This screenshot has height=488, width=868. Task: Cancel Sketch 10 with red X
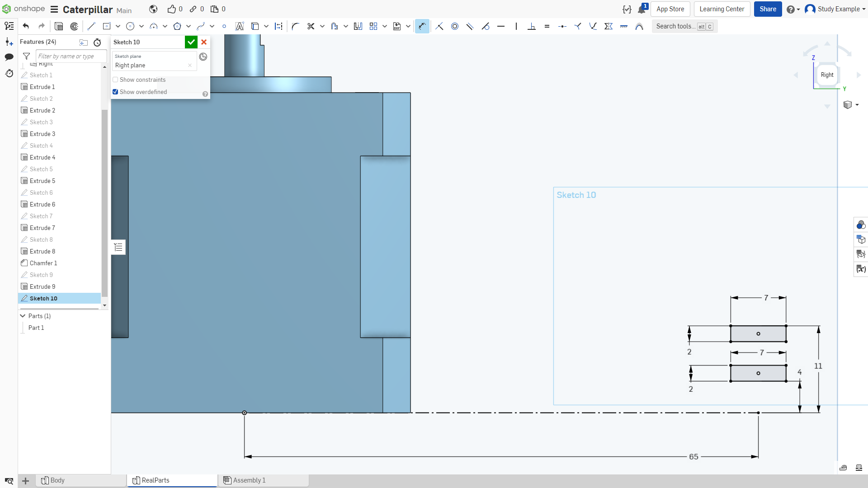pyautogui.click(x=204, y=42)
